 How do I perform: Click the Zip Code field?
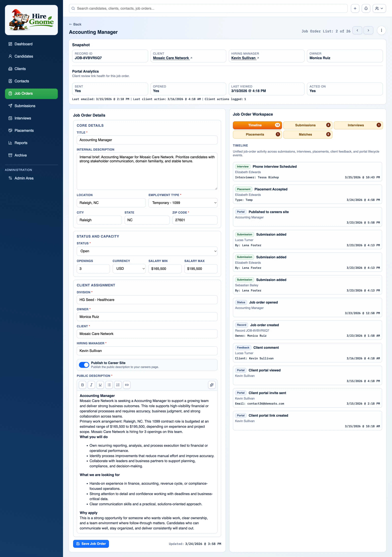[x=195, y=220]
